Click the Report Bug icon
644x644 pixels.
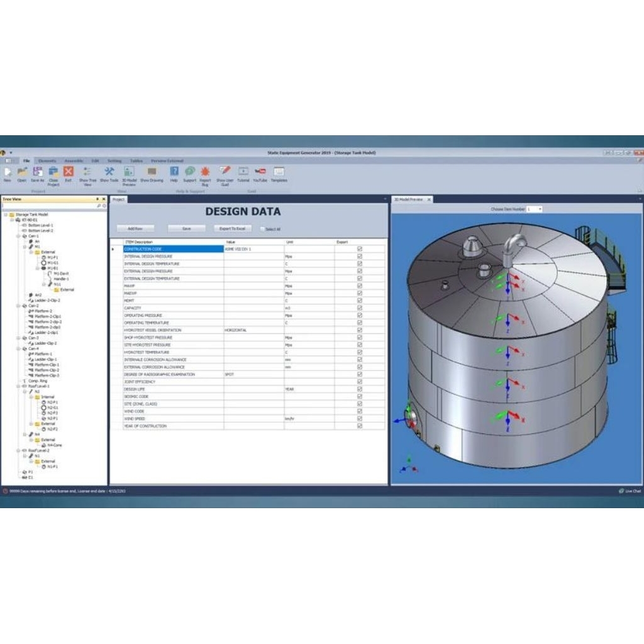click(205, 171)
